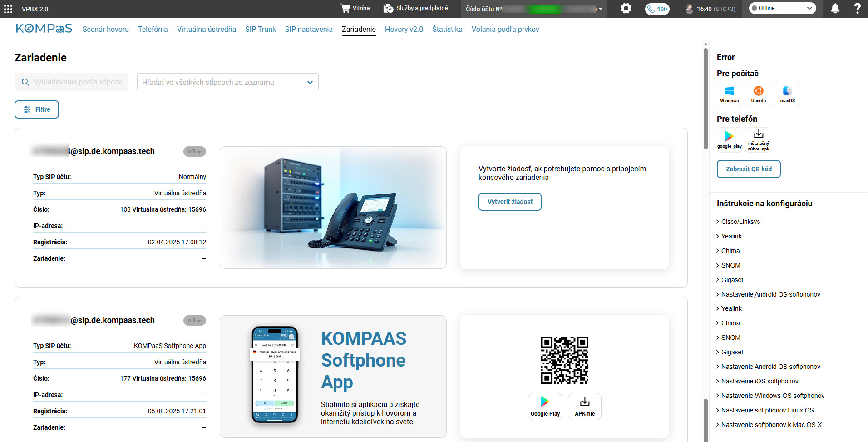Click KOMPaaS Softphone App account type value

[x=170, y=346]
